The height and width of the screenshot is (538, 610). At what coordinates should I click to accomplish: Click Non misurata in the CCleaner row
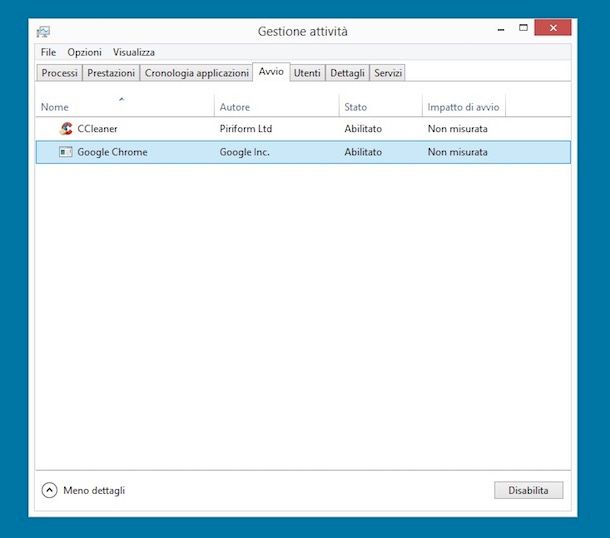tap(458, 129)
